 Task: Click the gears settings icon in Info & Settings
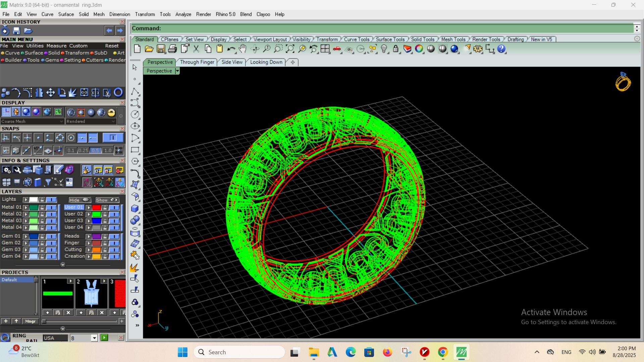[x=6, y=170]
